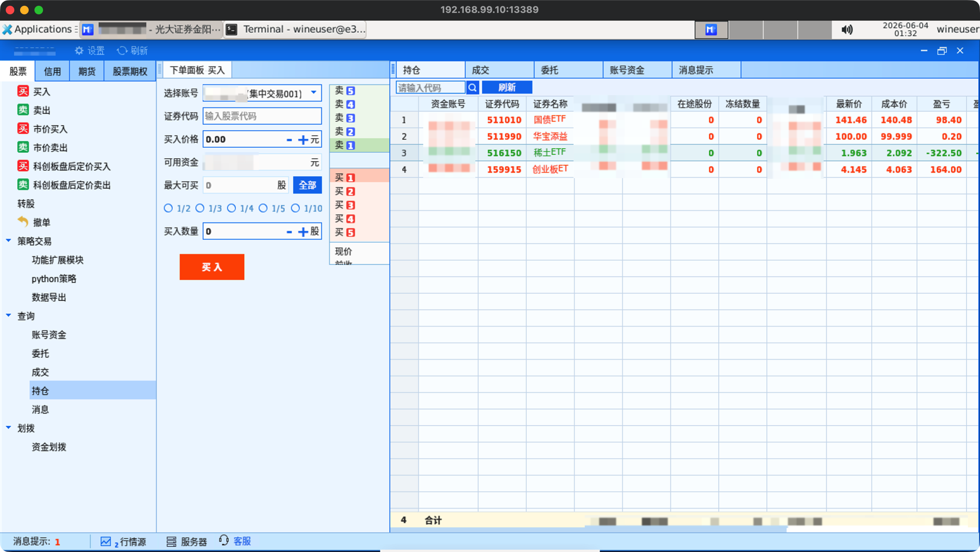Click the 全部 button beside 最大可买
Screen dimensions: 980x552
(307, 186)
